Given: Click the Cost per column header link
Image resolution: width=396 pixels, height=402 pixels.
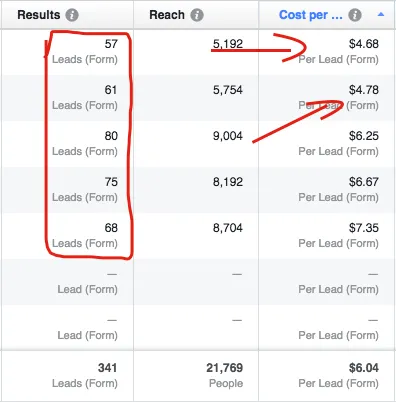Looking at the screenshot, I should coord(310,15).
